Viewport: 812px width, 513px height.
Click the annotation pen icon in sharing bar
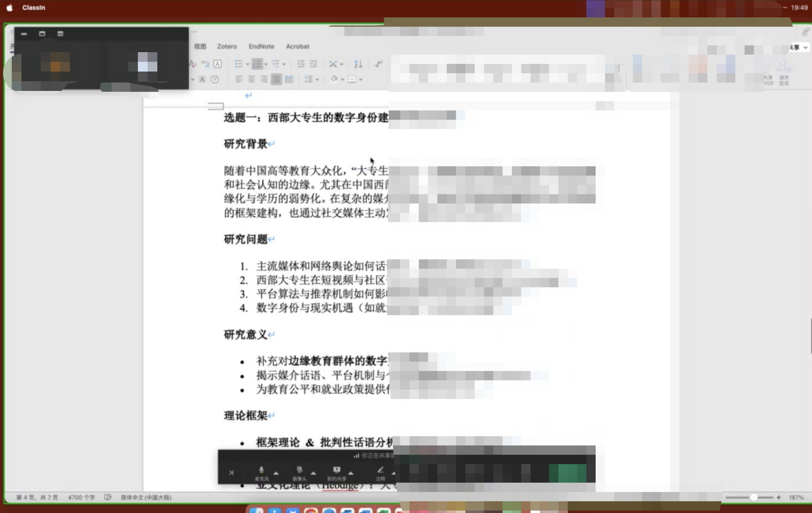[381, 470]
